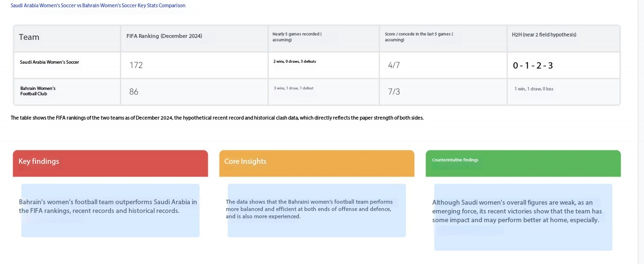The image size is (644, 264).
Task: Click the Saudi Arabia Women's Soccer row label
Action: tap(49, 62)
